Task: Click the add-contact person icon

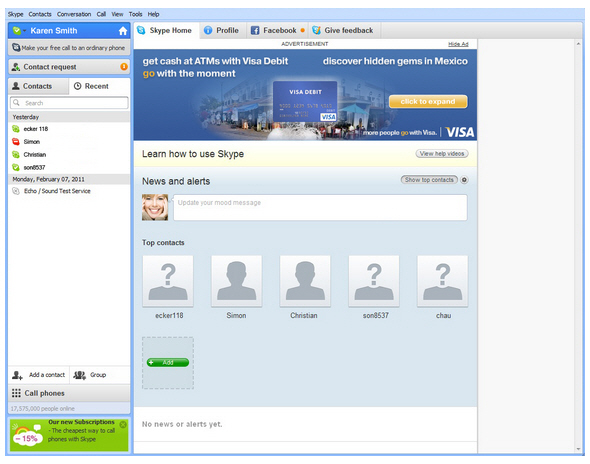Action: pyautogui.click(x=17, y=375)
